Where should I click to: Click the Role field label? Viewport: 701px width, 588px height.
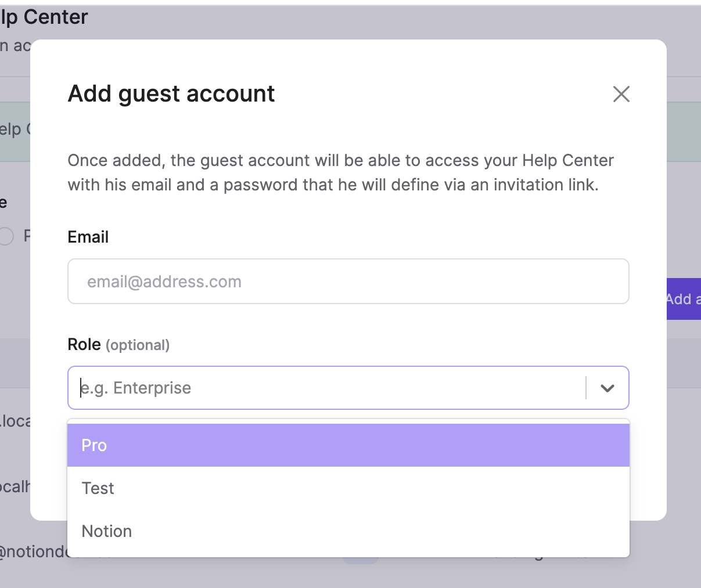click(84, 344)
